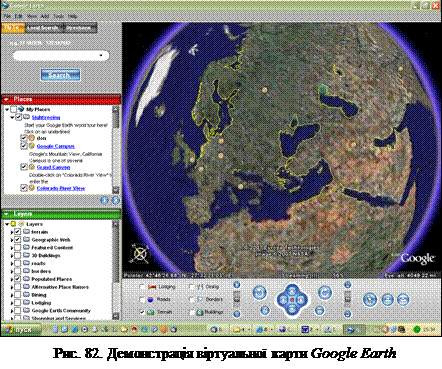This screenshot has height=369, width=442.
Task: Click the Google Campus placemark icon
Action: coord(32,146)
